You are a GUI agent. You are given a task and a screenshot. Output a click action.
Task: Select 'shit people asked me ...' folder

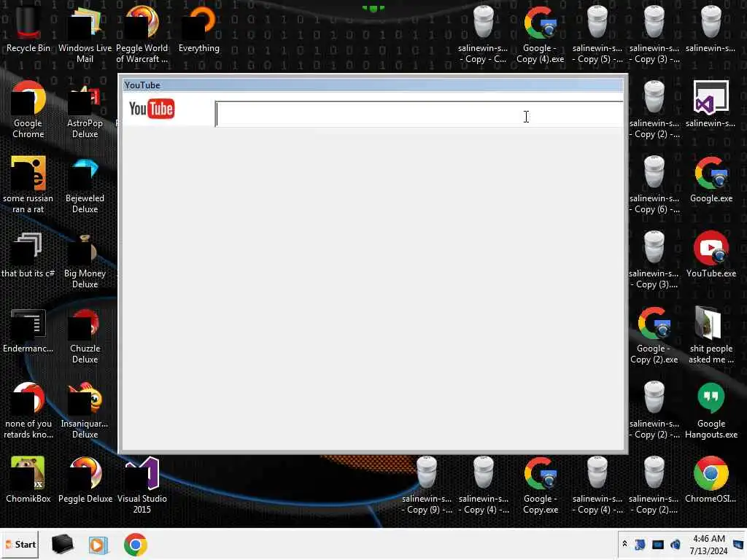point(711,334)
